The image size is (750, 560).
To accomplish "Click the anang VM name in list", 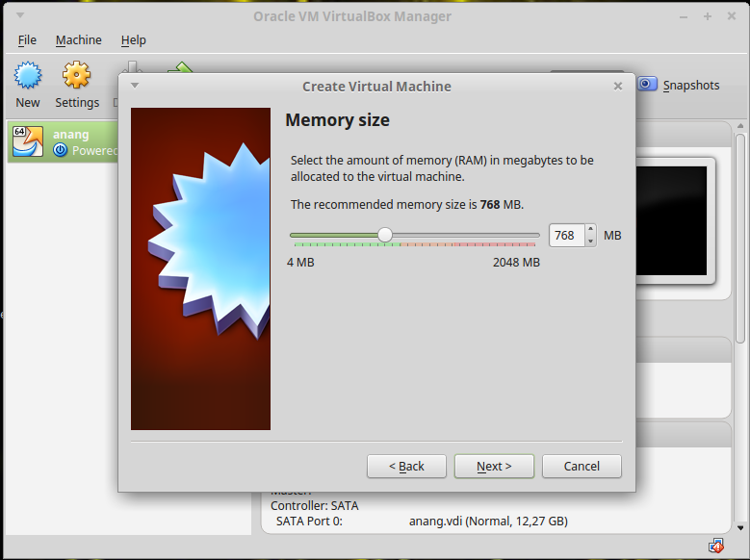I will [x=71, y=135].
